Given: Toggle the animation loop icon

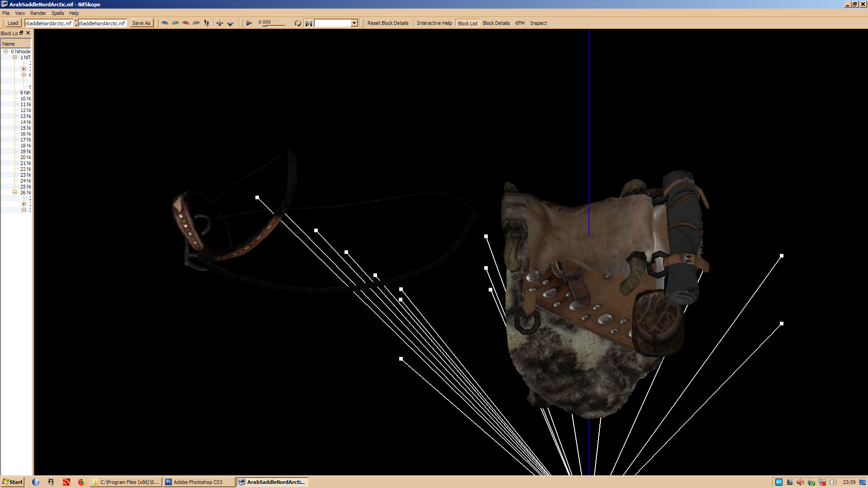Looking at the screenshot, I should click(x=297, y=23).
